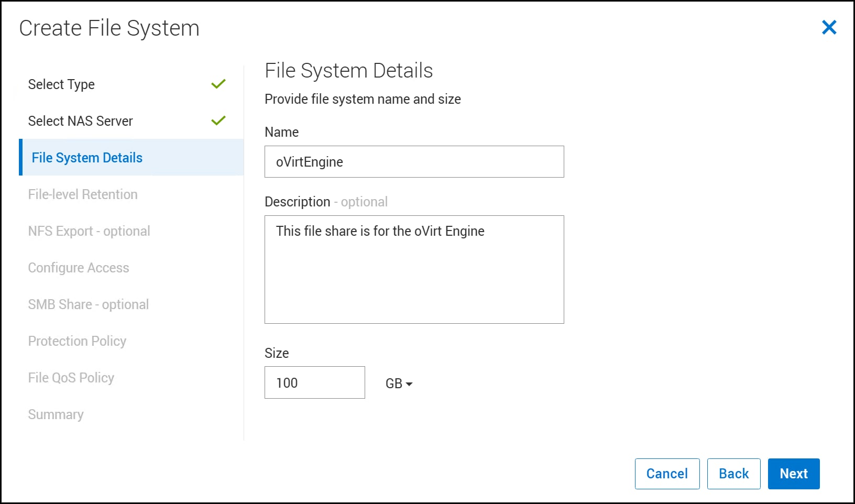Focus the Size field showing 100

[315, 382]
